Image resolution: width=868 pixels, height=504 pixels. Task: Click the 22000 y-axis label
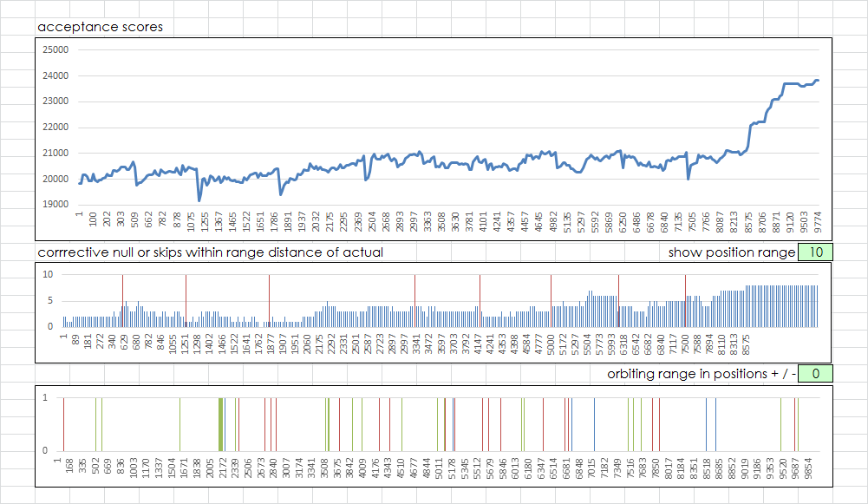55,128
